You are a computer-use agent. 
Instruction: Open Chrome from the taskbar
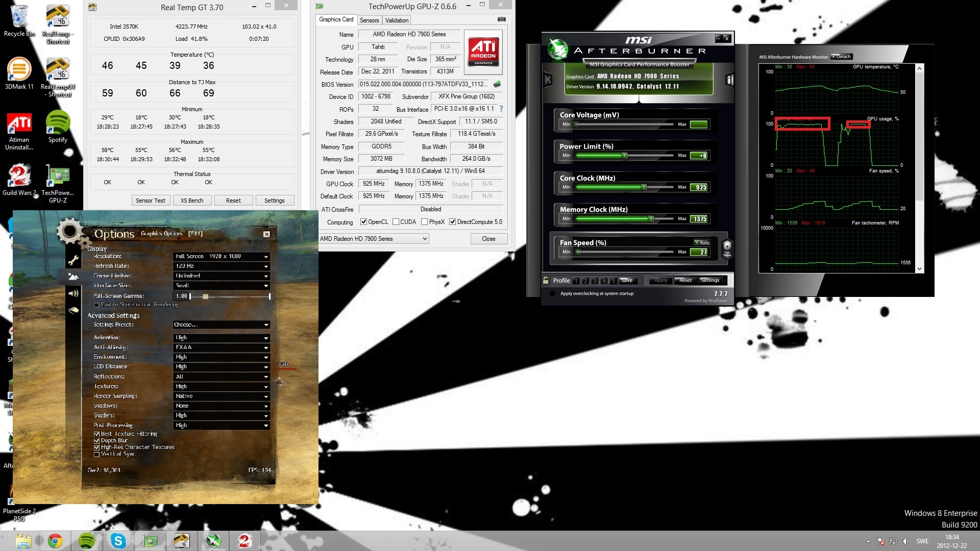coord(55,541)
